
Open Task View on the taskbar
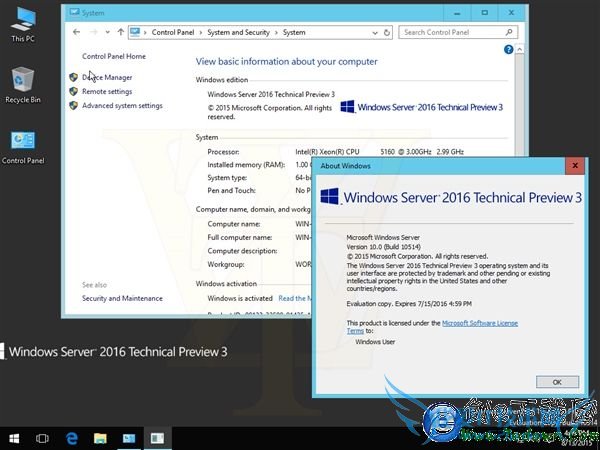42,439
